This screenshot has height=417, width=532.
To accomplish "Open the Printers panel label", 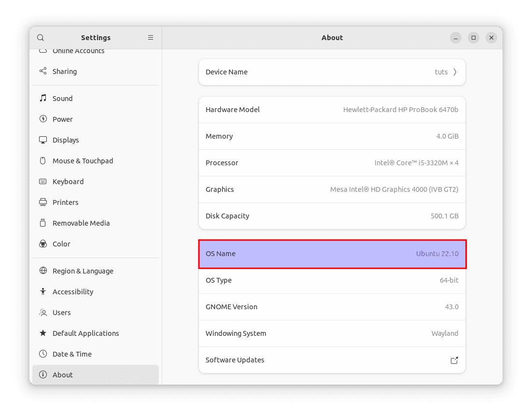I will (x=66, y=202).
